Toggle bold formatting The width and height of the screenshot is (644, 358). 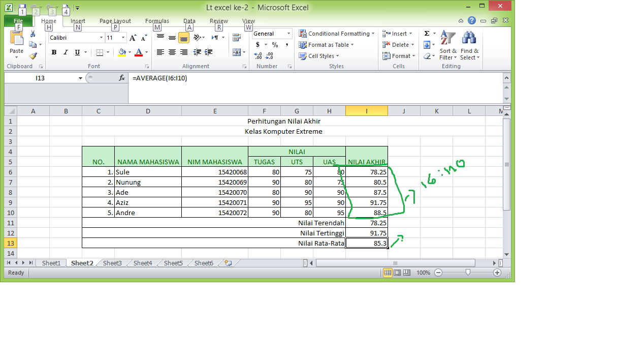tap(53, 52)
